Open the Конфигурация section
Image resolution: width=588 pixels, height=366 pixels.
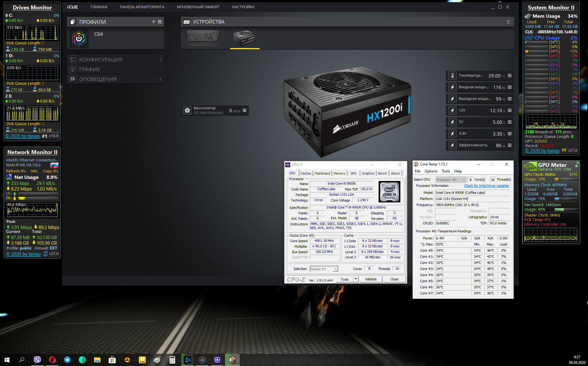(x=116, y=60)
